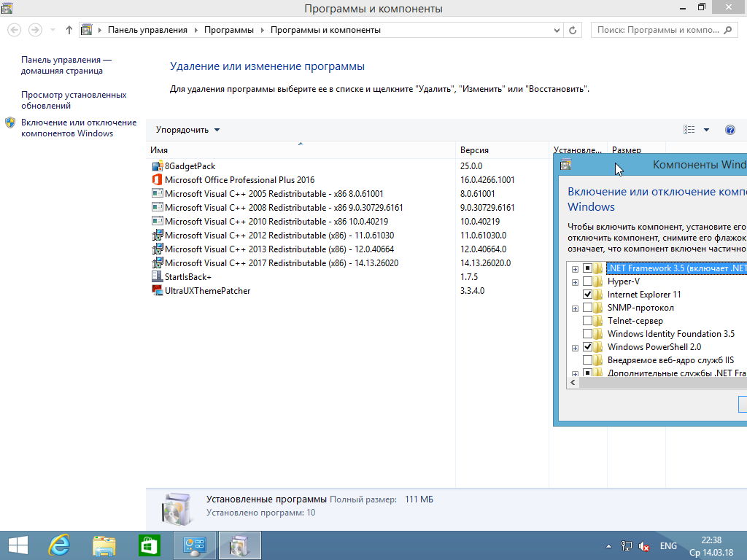Expand the .NET Framework 3.5 tree node
Screen dimensions: 747x560
pos(575,269)
